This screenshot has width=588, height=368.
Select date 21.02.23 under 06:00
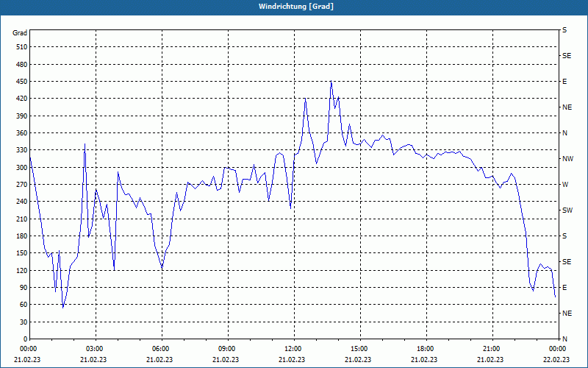coord(159,360)
